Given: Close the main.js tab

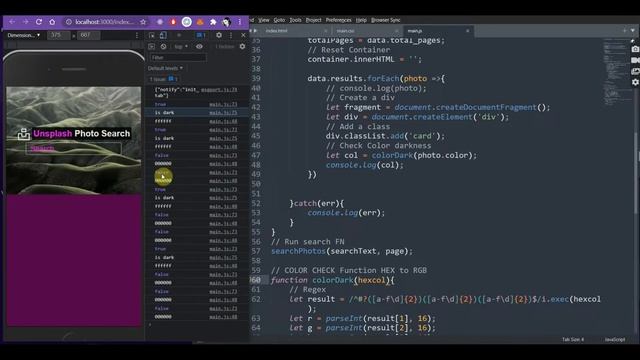Looking at the screenshot, I should click(x=468, y=31).
